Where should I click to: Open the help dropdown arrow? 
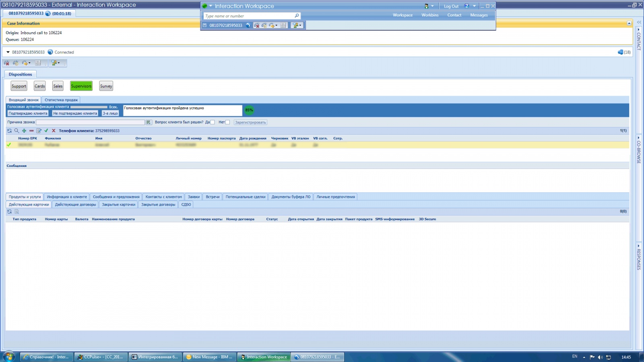pos(474,6)
